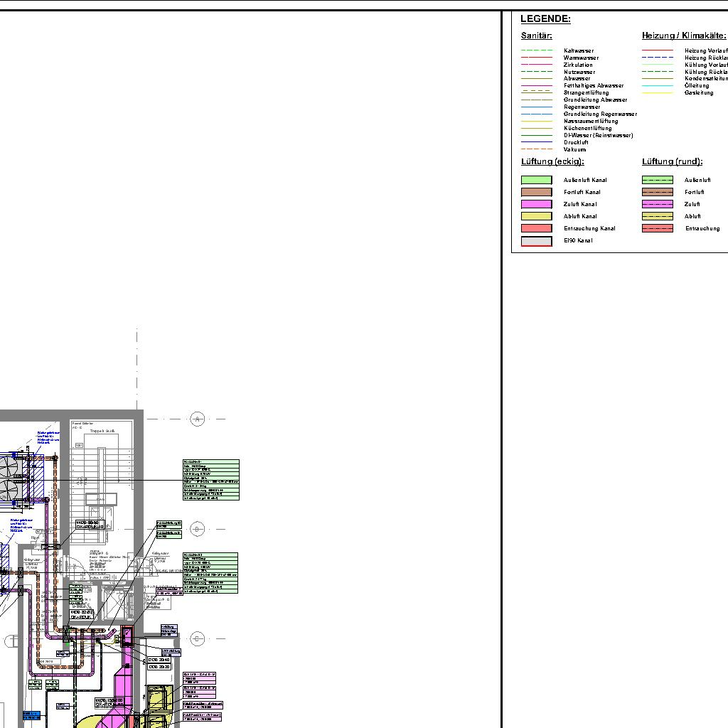Pick the magenta Zuluft Kanal swatch
This screenshot has height=728, width=728.
point(536,204)
